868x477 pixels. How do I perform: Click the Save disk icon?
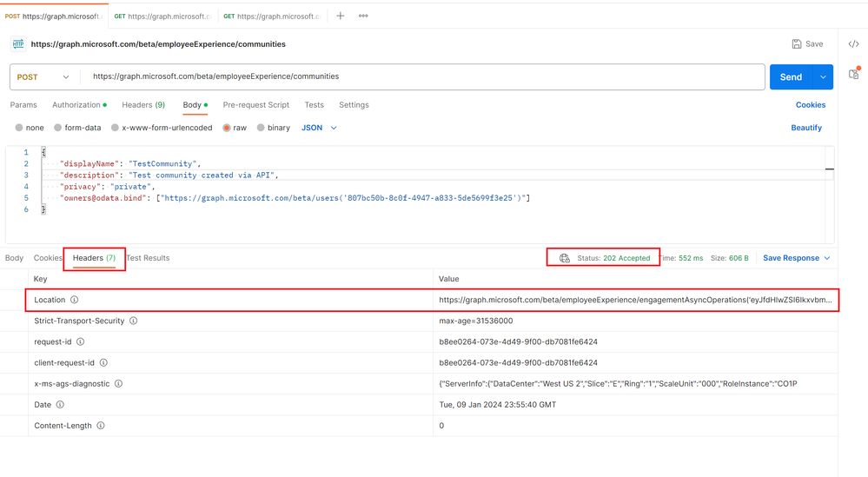[797, 43]
